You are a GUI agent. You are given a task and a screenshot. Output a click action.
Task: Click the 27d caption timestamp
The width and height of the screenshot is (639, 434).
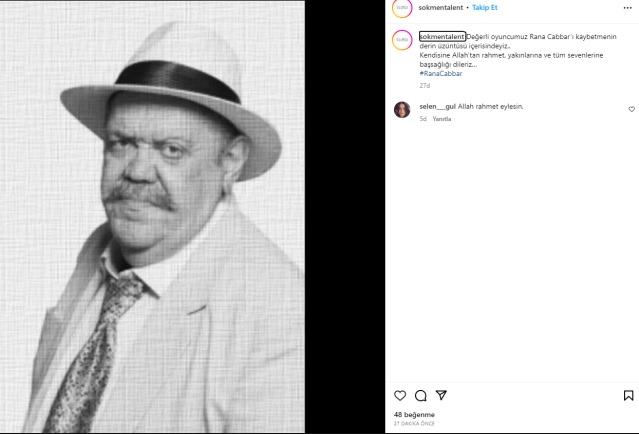424,86
